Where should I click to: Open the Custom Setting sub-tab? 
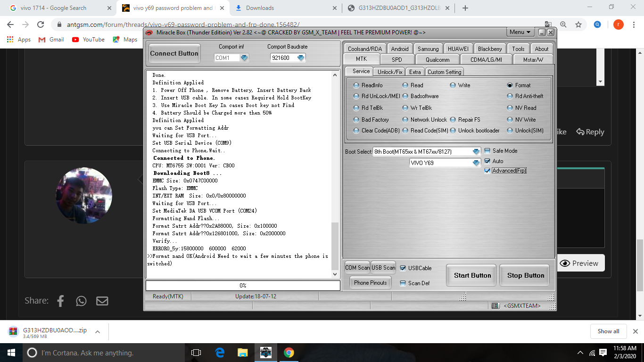(x=444, y=72)
